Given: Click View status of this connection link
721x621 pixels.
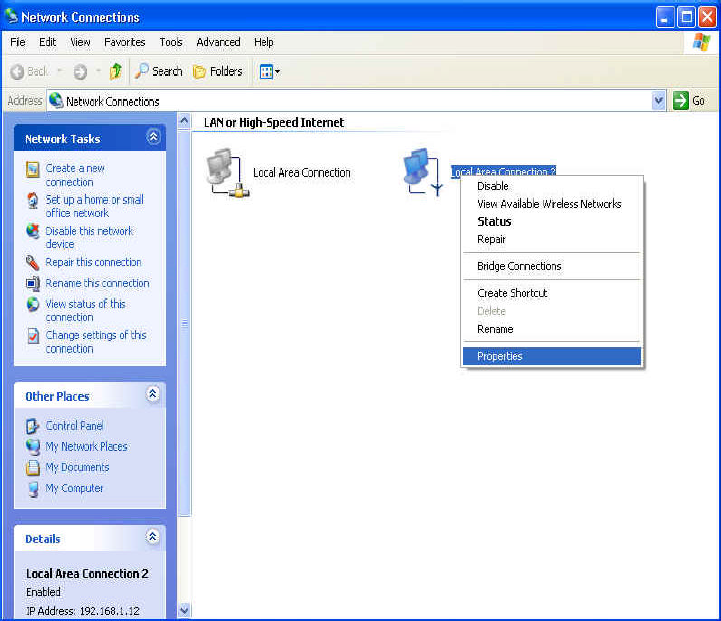Looking at the screenshot, I should pyautogui.click(x=86, y=310).
